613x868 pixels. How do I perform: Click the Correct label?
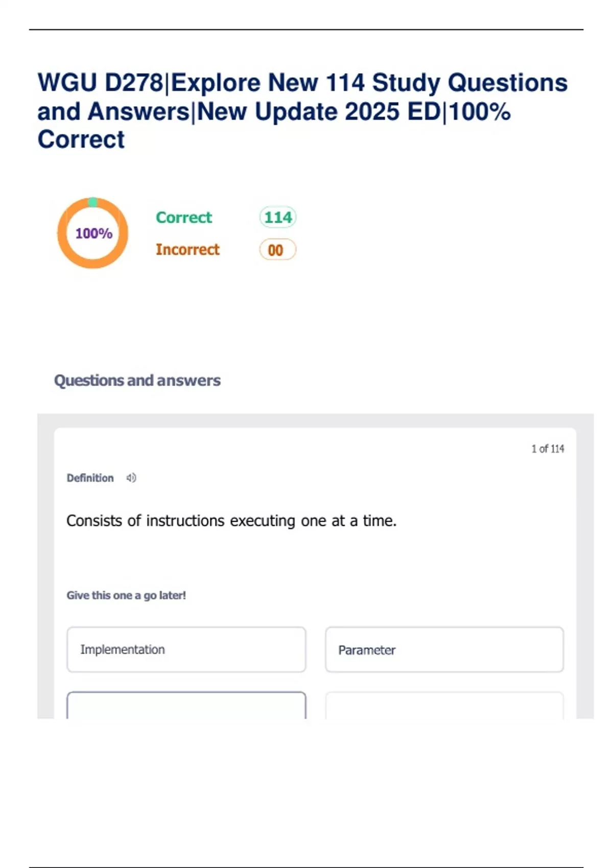point(183,218)
